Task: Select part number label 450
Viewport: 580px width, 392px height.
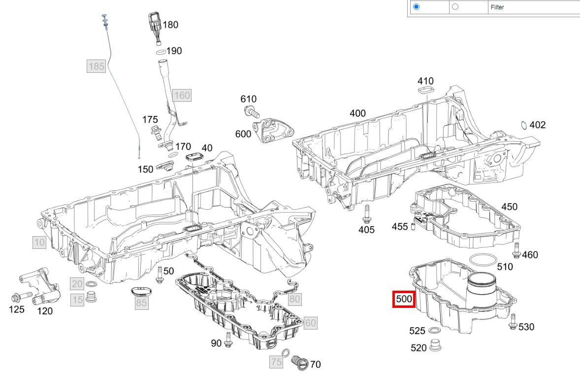Action: pos(509,207)
